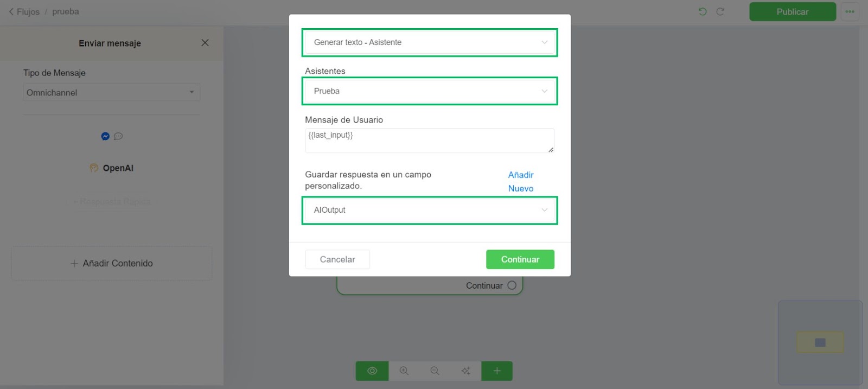This screenshot has height=389, width=868.
Task: Expand the AIOutput custom field dropdown
Action: (x=430, y=210)
